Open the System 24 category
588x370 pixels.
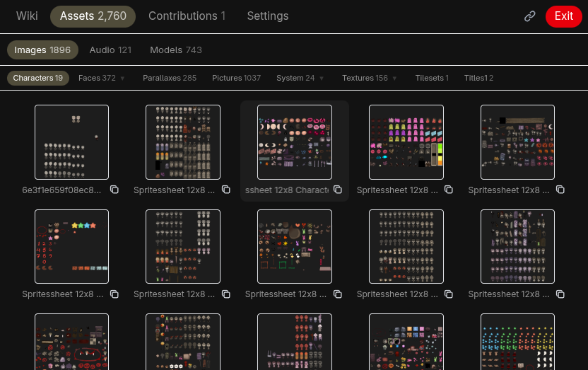[x=295, y=78]
